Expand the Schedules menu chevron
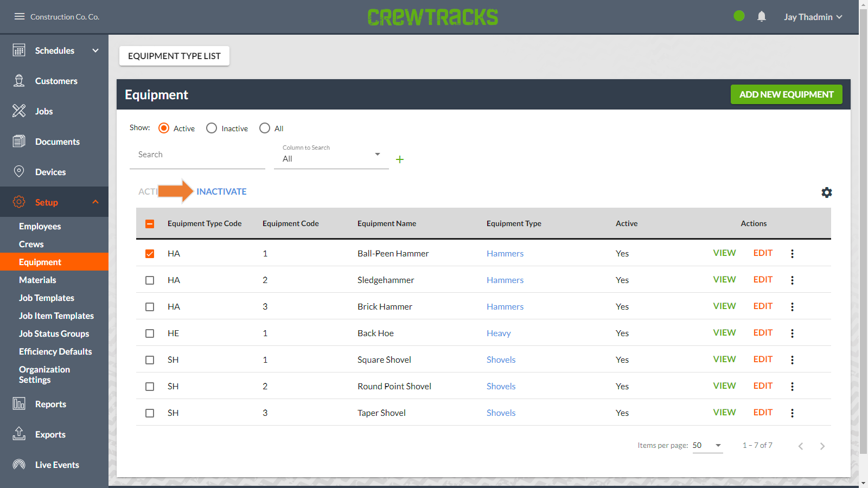This screenshot has height=488, width=868. click(95, 50)
